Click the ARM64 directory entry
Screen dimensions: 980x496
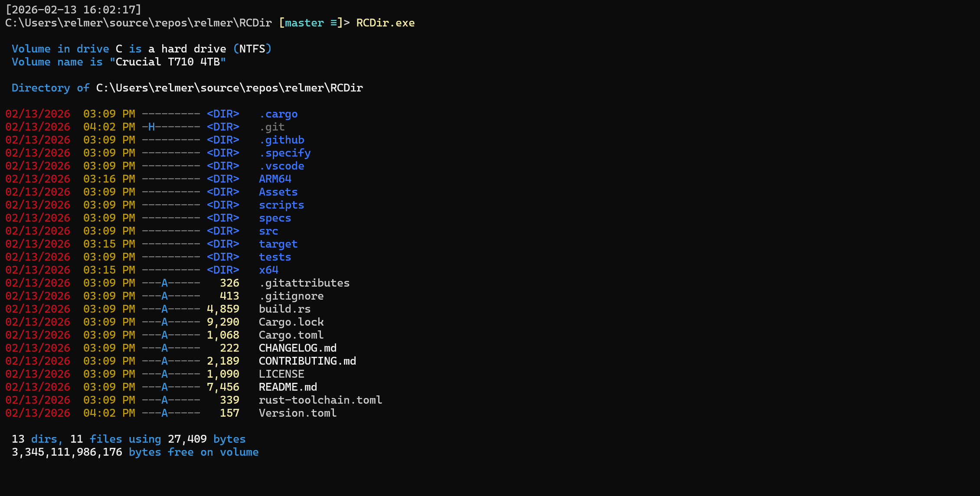point(275,179)
